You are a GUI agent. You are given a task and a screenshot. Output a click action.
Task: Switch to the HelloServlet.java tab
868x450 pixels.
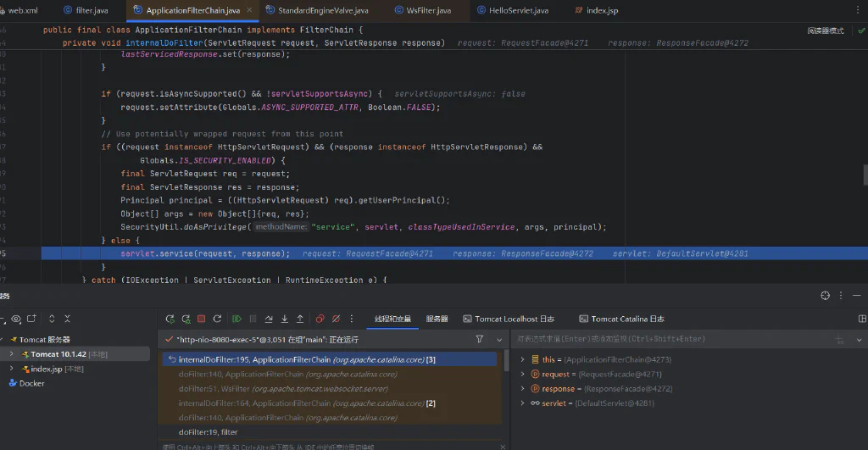click(x=513, y=10)
